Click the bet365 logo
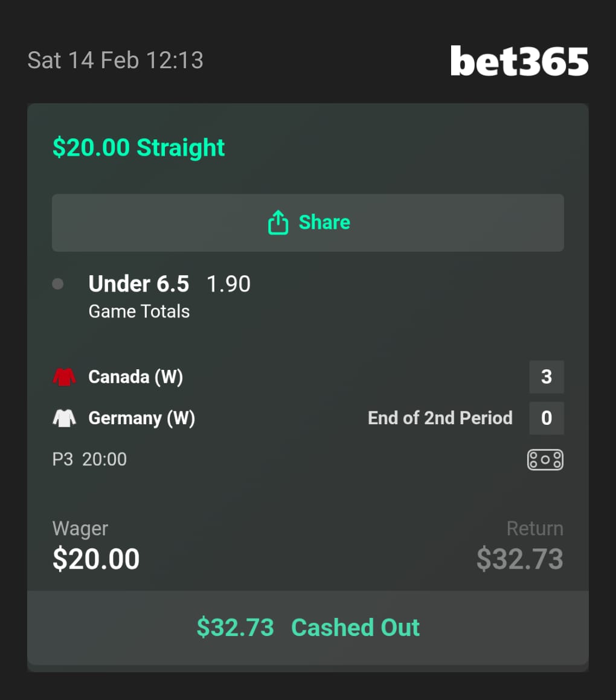Viewport: 616px width, 700px height. (519, 61)
